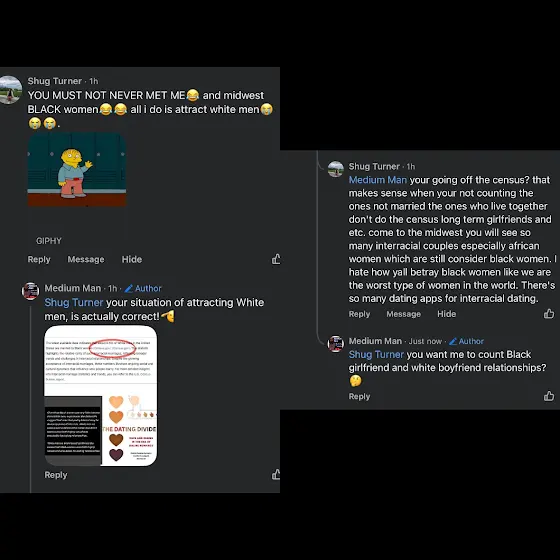Hide Shug Turner's GIPHY comment
Viewport: 560px width, 560px height.
[x=132, y=259]
